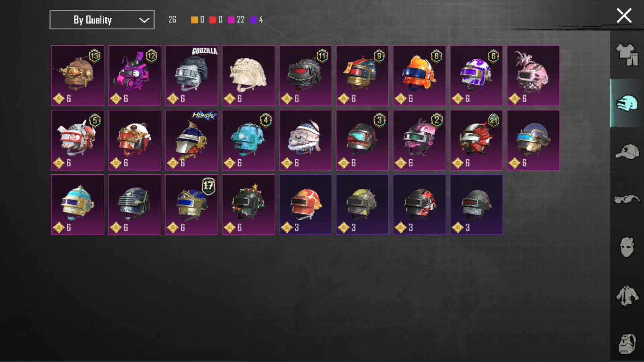Screen dimensions: 644x362
Task: Expand sort options via the chevron arrow
Action: coord(144,20)
